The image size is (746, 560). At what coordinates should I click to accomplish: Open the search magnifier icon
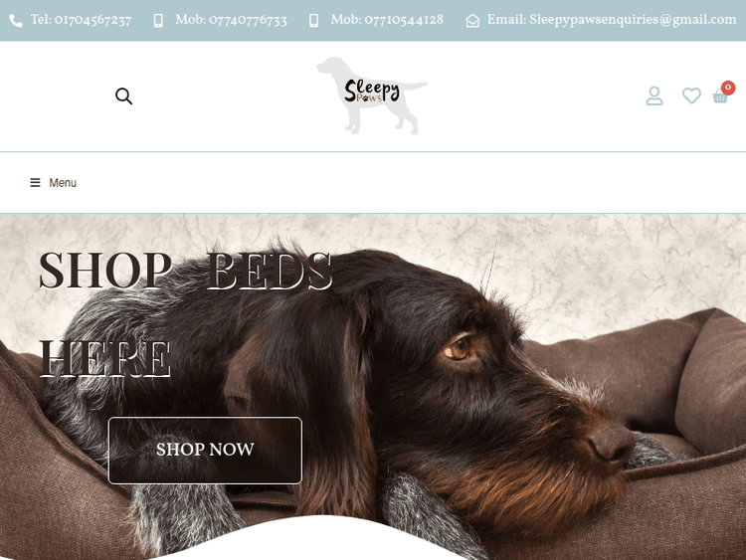tap(123, 96)
